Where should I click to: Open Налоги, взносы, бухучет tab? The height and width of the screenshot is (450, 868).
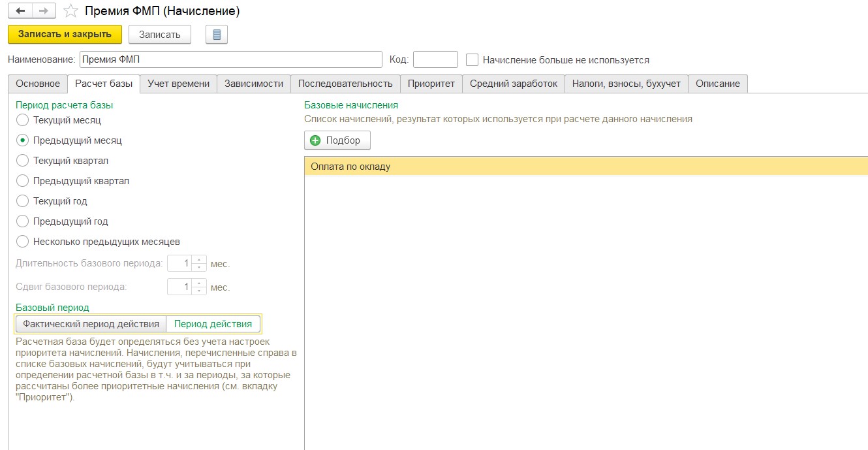click(627, 84)
